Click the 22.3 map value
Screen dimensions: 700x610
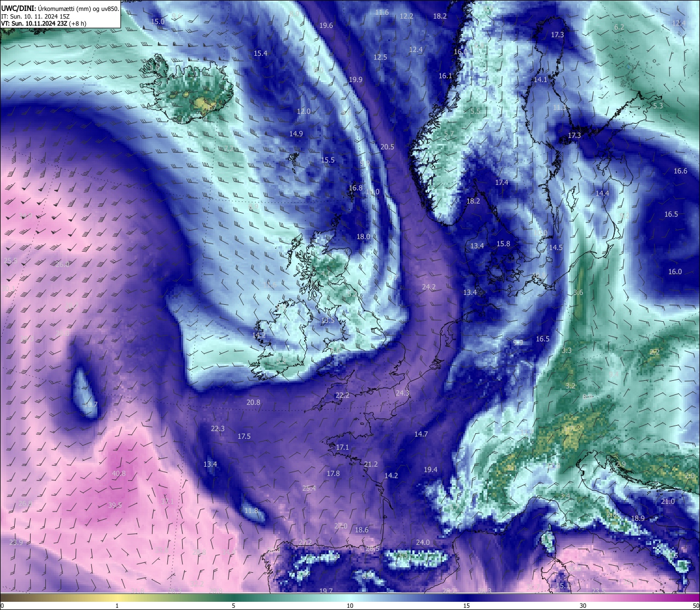tap(218, 428)
